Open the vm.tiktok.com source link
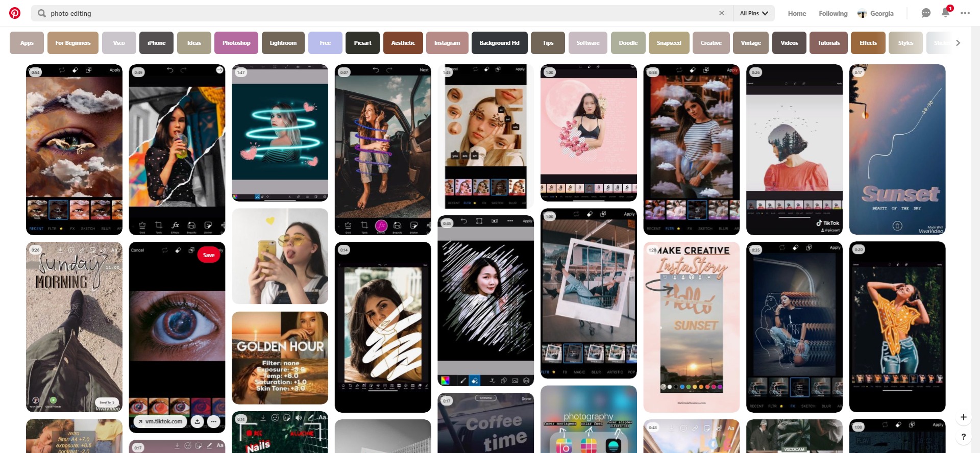The width and height of the screenshot is (980, 453). pyautogui.click(x=160, y=421)
